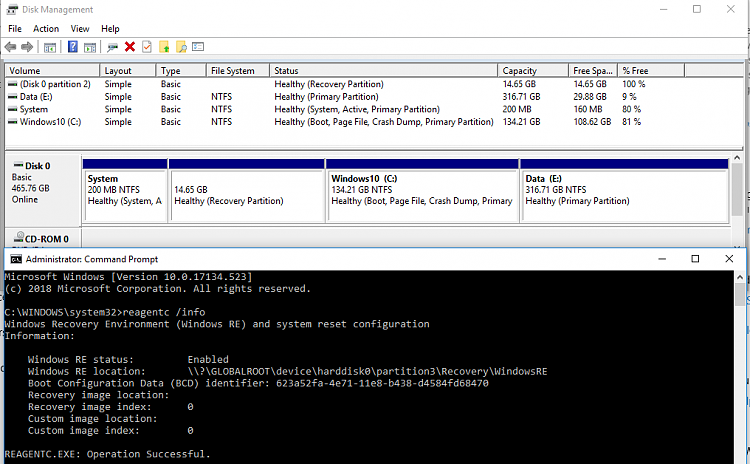Click the list settings toolbar icon
Screen dimensions: 750x464
tap(198, 46)
